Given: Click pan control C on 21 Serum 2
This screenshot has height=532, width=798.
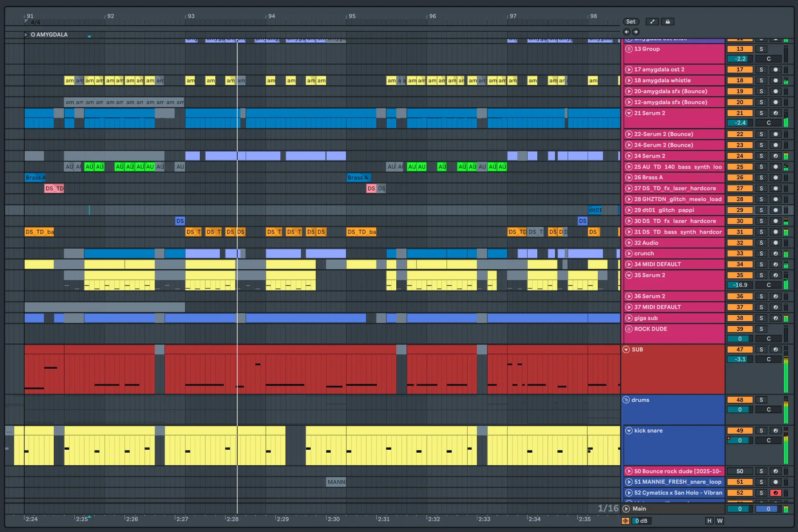Looking at the screenshot, I should point(769,123).
